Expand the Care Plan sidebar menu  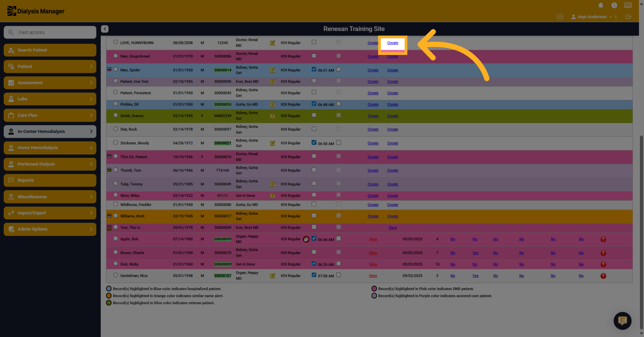point(50,115)
